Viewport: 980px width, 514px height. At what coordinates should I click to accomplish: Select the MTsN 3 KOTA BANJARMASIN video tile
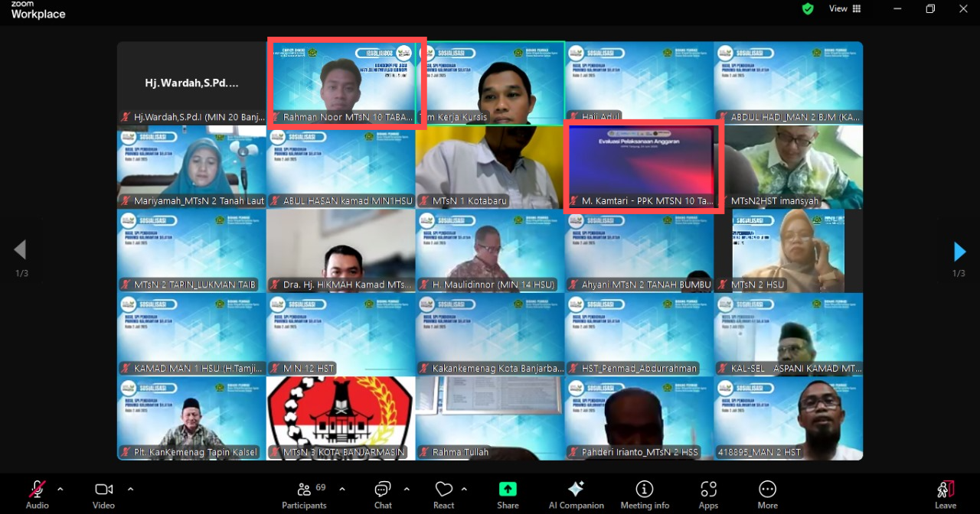(341, 417)
